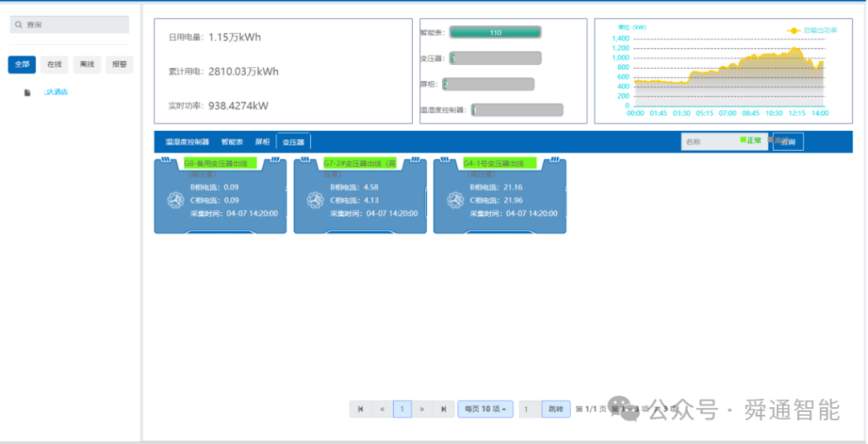Click the 报警 filter button
This screenshot has height=444, width=868.
(x=120, y=64)
